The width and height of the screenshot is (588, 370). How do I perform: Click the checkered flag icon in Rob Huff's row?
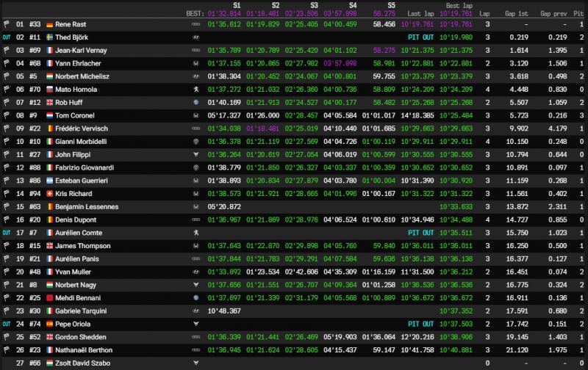click(x=7, y=102)
